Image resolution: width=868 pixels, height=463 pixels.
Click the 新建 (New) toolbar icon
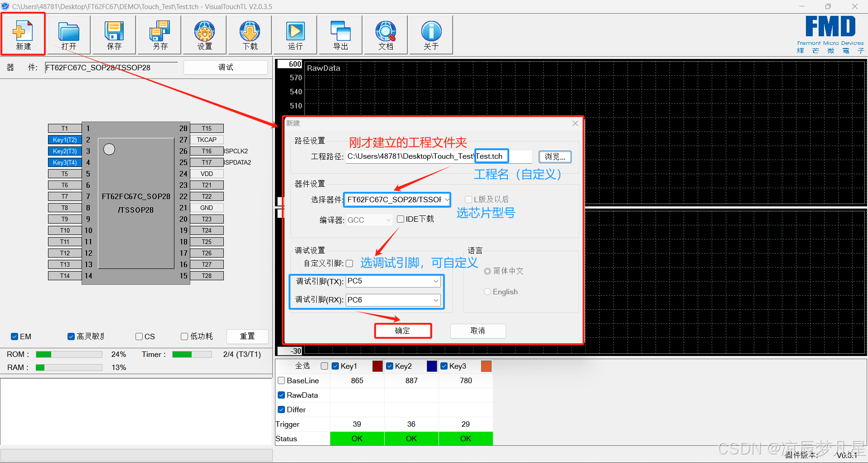(23, 34)
